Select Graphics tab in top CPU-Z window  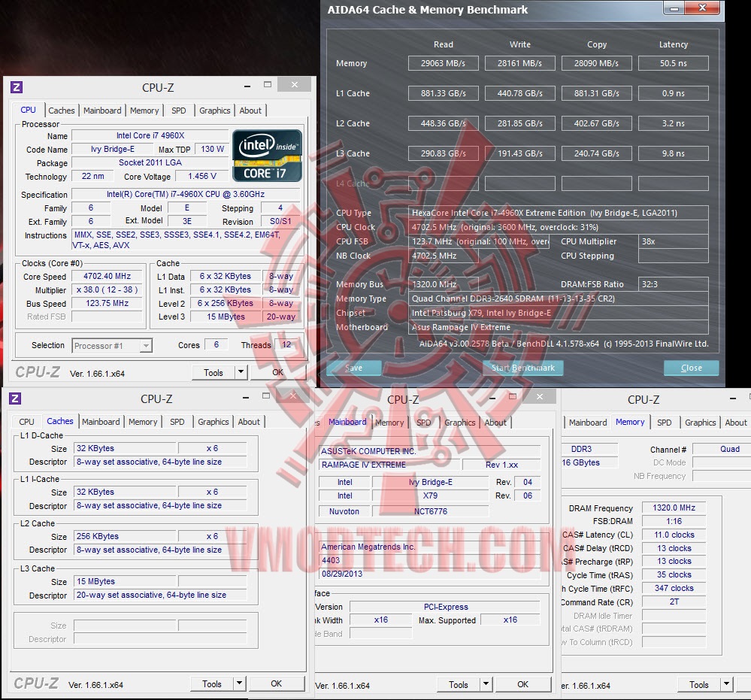point(214,111)
